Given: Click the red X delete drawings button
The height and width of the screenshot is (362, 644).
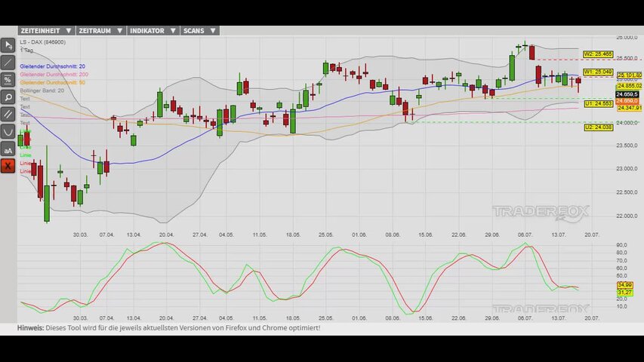Looking at the screenshot, I should coord(8,166).
